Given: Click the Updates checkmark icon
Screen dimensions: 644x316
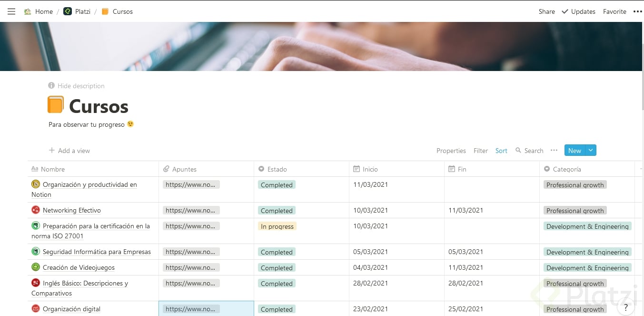Looking at the screenshot, I should coord(565,11).
